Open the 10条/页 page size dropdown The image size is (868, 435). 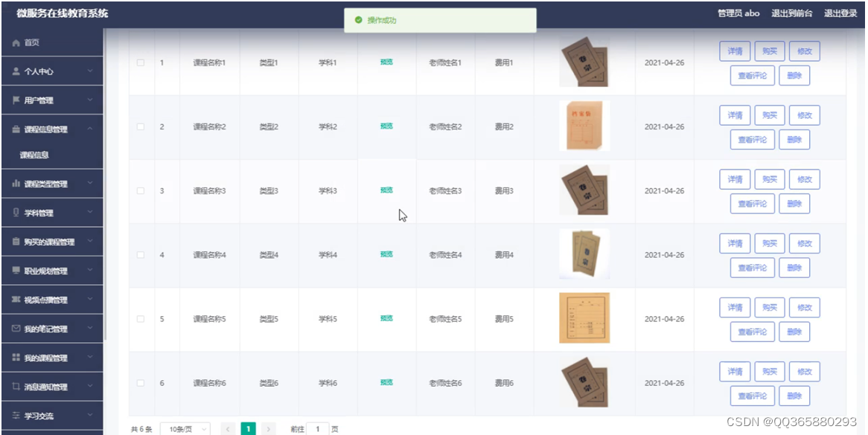(x=186, y=428)
